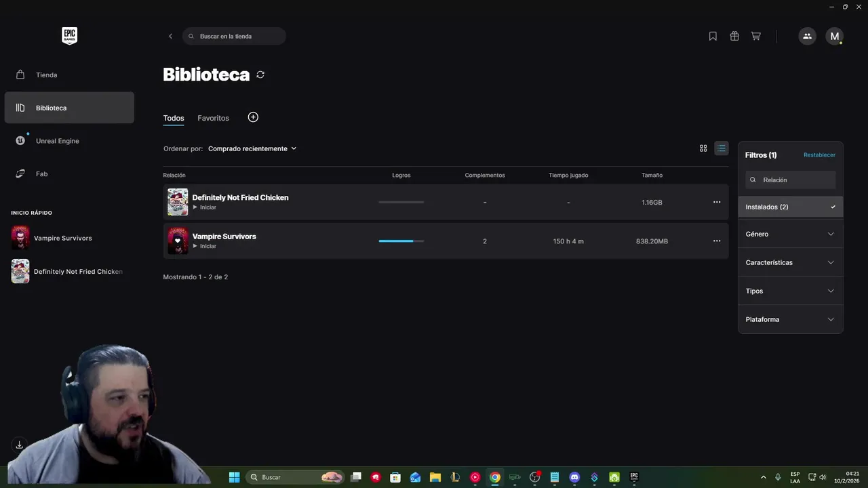Viewport: 868px width, 488px height.
Task: Toggle the Instalados (2) filter
Action: [x=791, y=207]
